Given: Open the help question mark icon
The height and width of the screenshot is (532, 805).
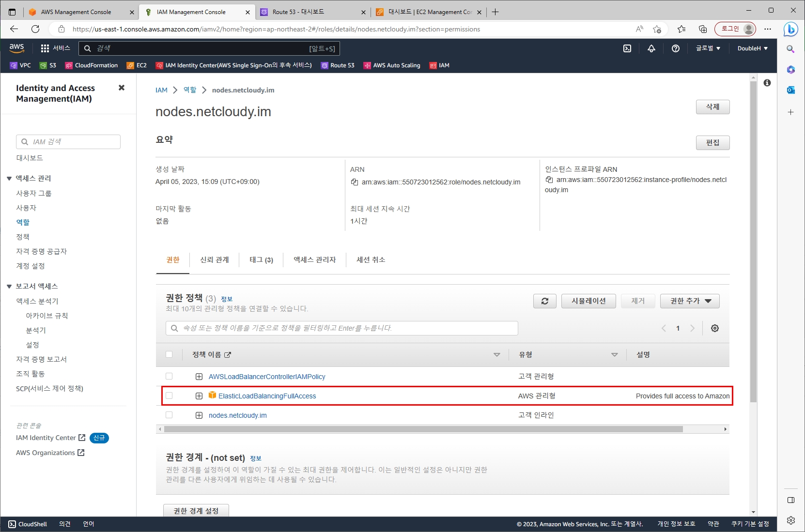Looking at the screenshot, I should (675, 48).
